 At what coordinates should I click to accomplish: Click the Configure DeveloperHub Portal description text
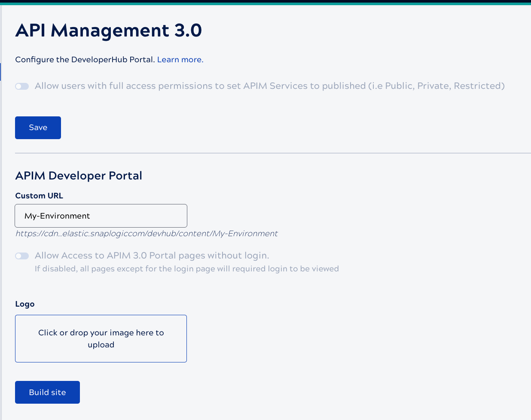(x=84, y=60)
